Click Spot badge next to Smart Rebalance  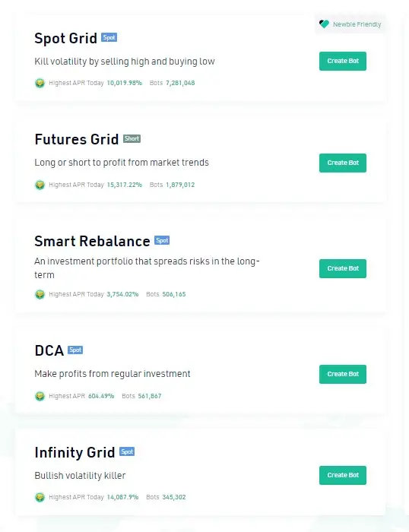click(x=162, y=241)
